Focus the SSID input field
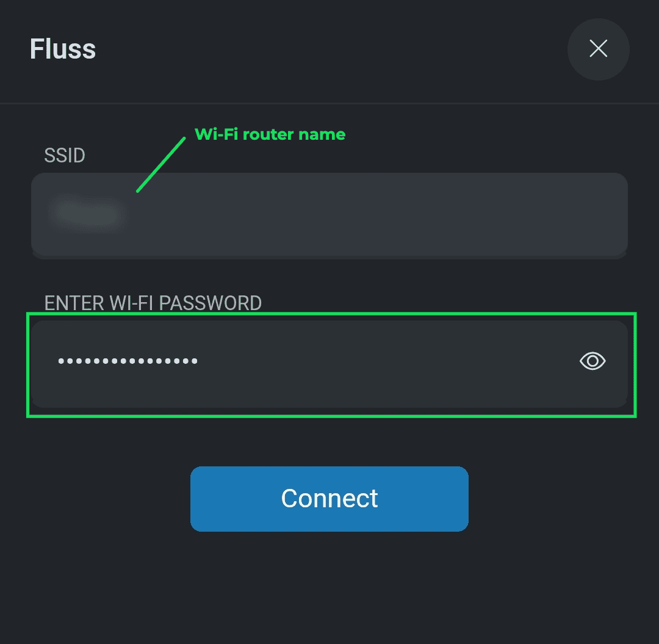 pos(329,214)
